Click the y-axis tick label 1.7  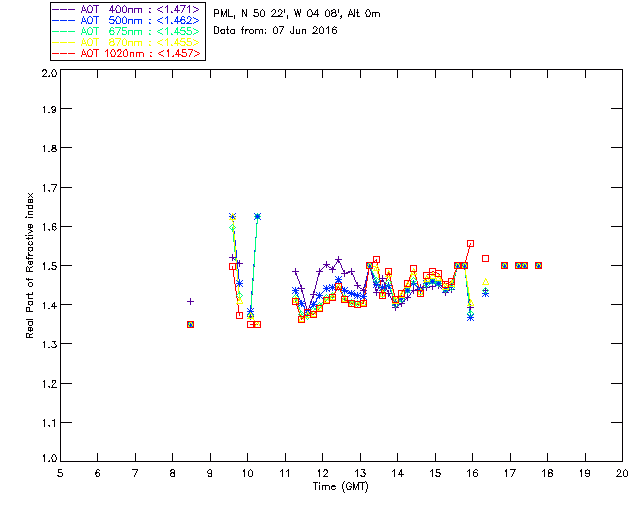click(x=49, y=188)
